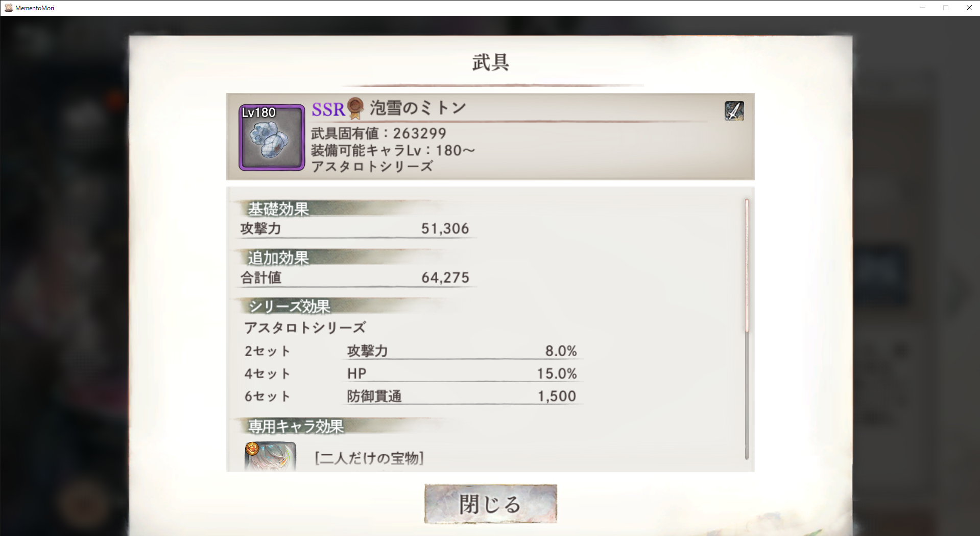Click the 2セット 攻撃力 8.0% row
This screenshot has height=536, width=980.
click(x=411, y=351)
